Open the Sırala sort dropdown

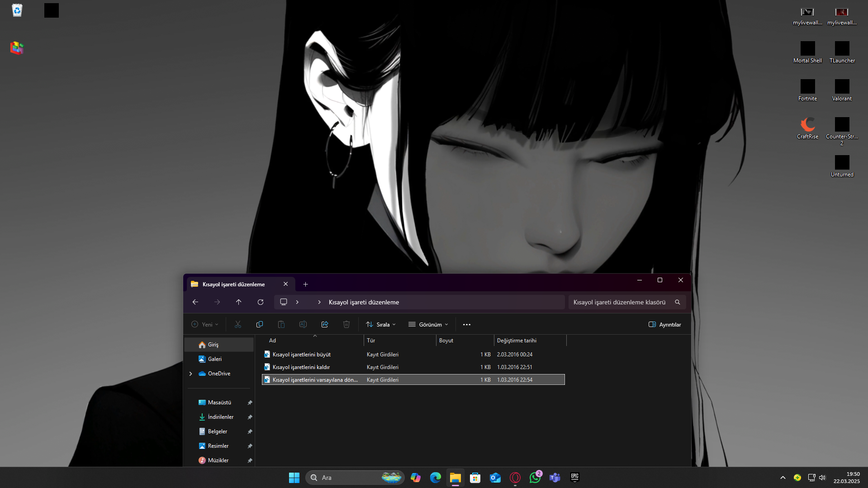tap(381, 324)
